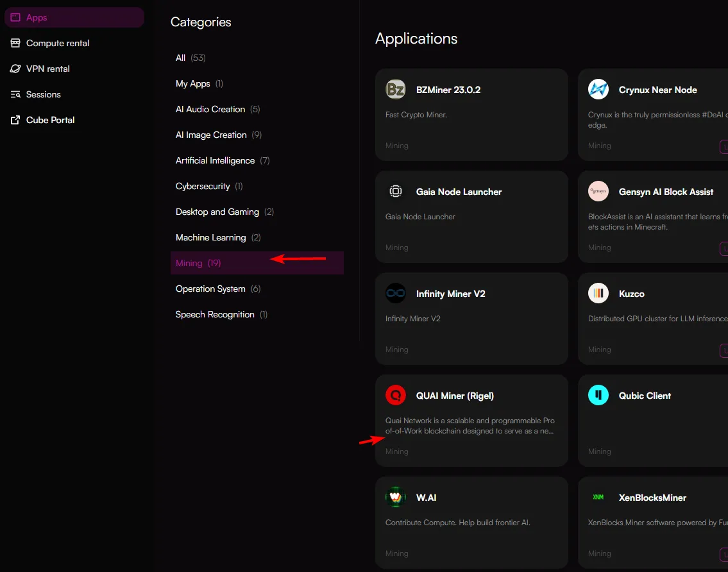Filter by Operation System category

218,289
